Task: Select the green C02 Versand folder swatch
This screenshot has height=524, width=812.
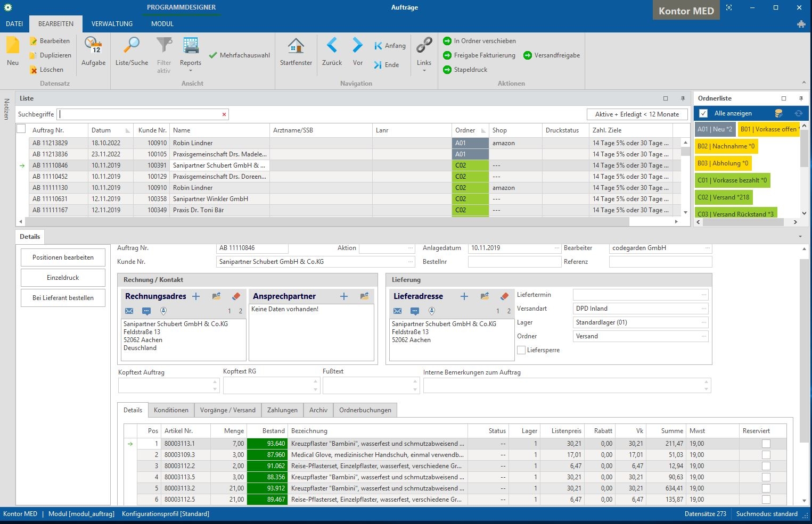Action: coord(723,197)
